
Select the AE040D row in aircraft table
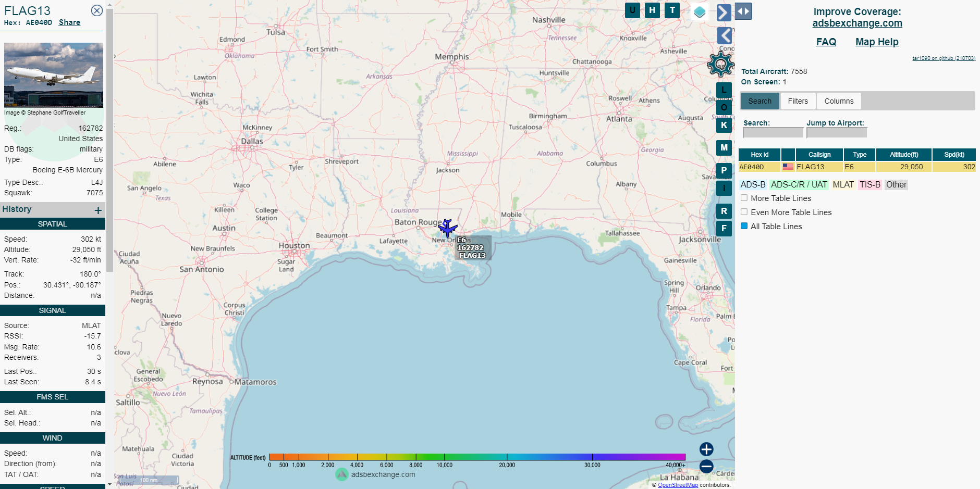[x=857, y=167]
